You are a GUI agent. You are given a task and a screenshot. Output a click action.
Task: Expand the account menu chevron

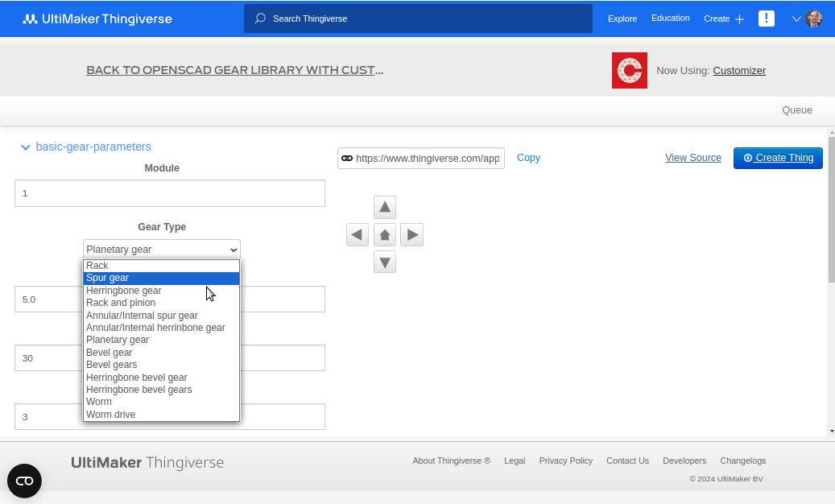796,19
